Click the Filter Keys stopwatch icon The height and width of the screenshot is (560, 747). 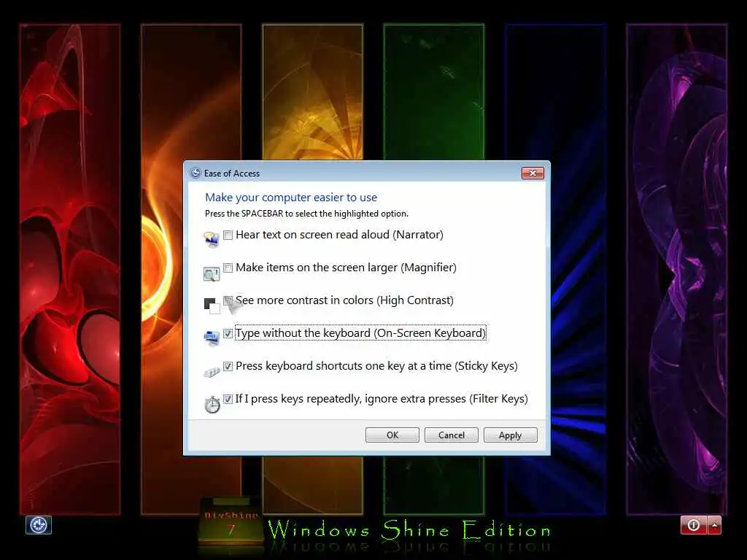[x=212, y=404]
